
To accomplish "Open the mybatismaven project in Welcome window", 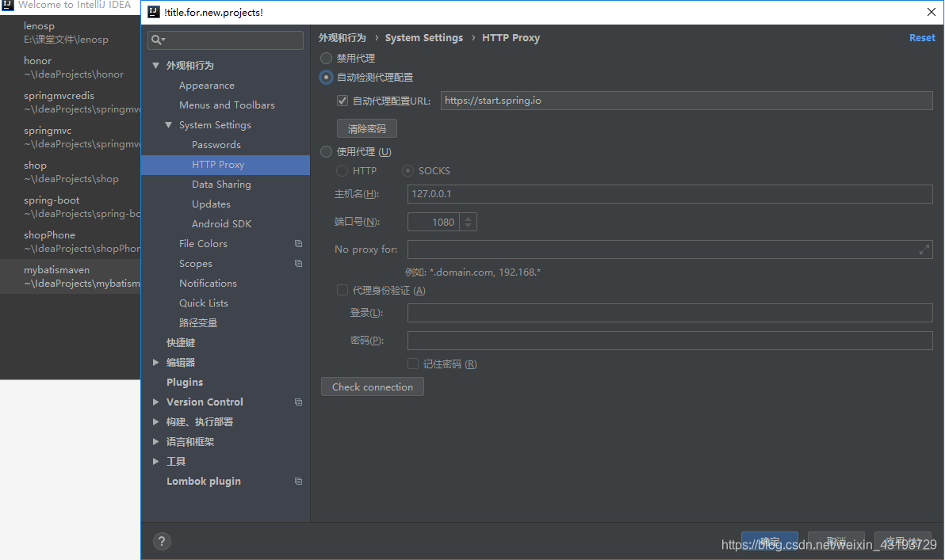I will pyautogui.click(x=70, y=276).
